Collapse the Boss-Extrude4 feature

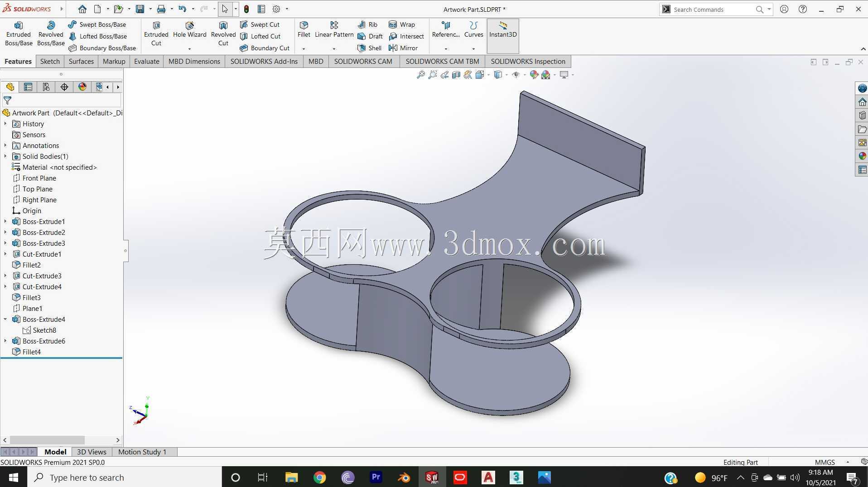(x=5, y=319)
